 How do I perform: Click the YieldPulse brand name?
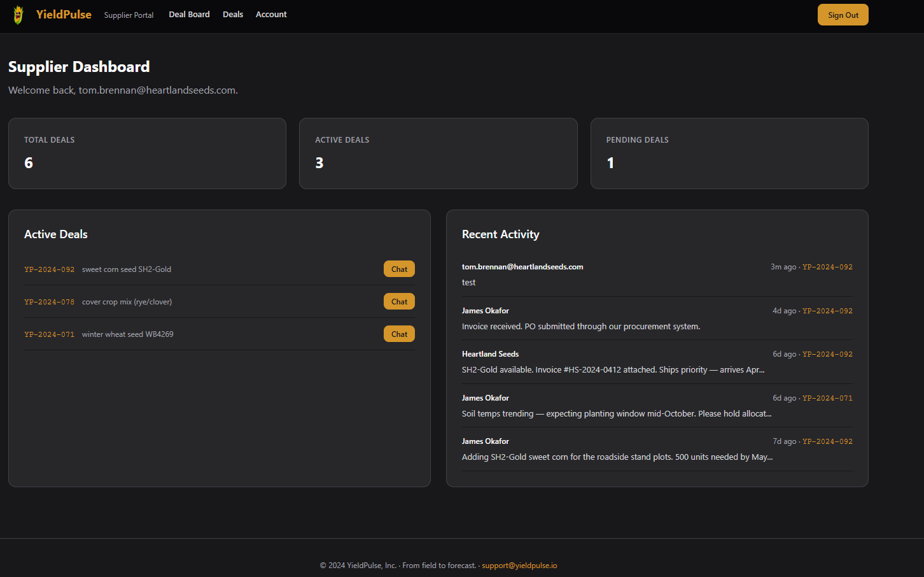pyautogui.click(x=64, y=15)
